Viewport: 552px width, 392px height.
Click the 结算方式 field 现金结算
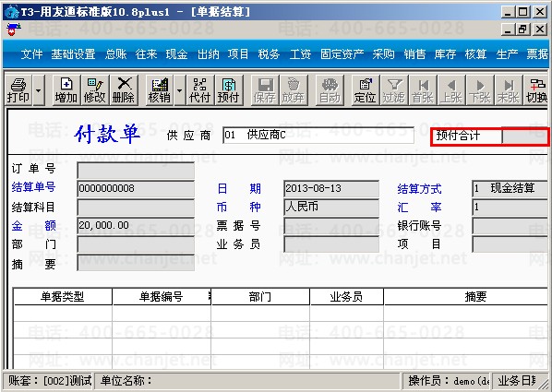pos(510,189)
